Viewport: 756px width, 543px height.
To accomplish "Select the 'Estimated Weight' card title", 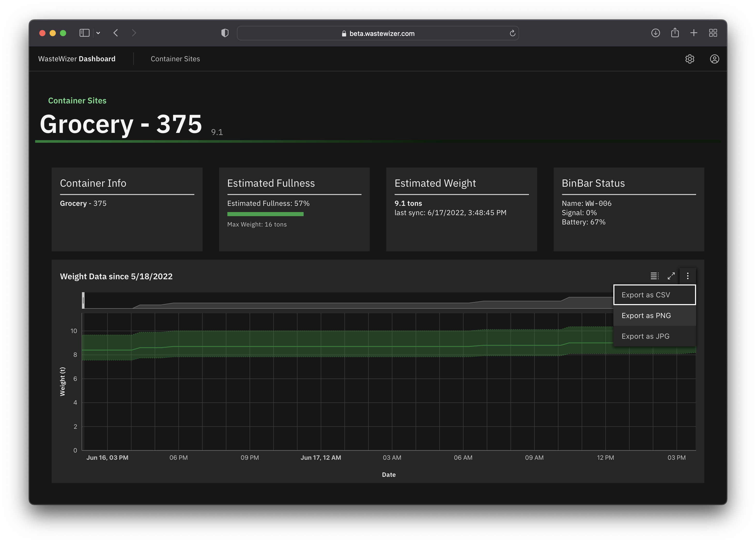I will (435, 183).
